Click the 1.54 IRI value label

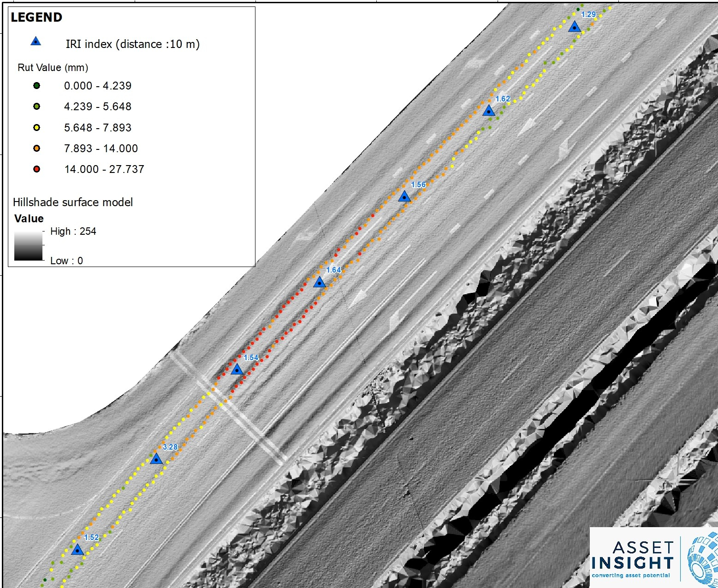click(251, 358)
